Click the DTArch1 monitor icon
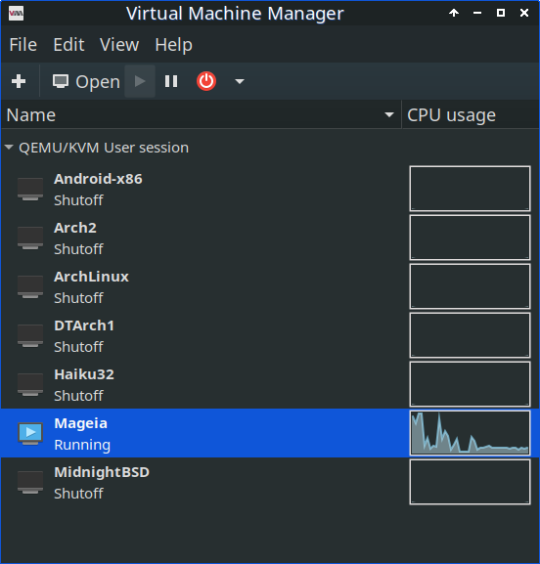540x564 pixels. tap(30, 336)
